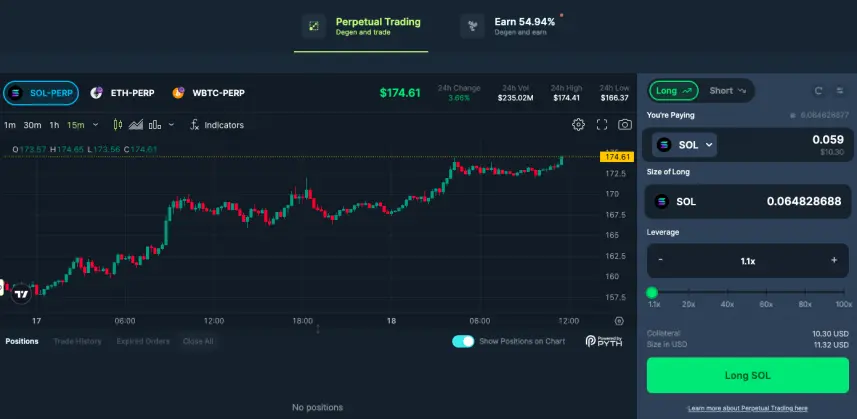Viewport: 857px width, 419px height.
Task: Click the WBTC coin icon
Action: [178, 93]
